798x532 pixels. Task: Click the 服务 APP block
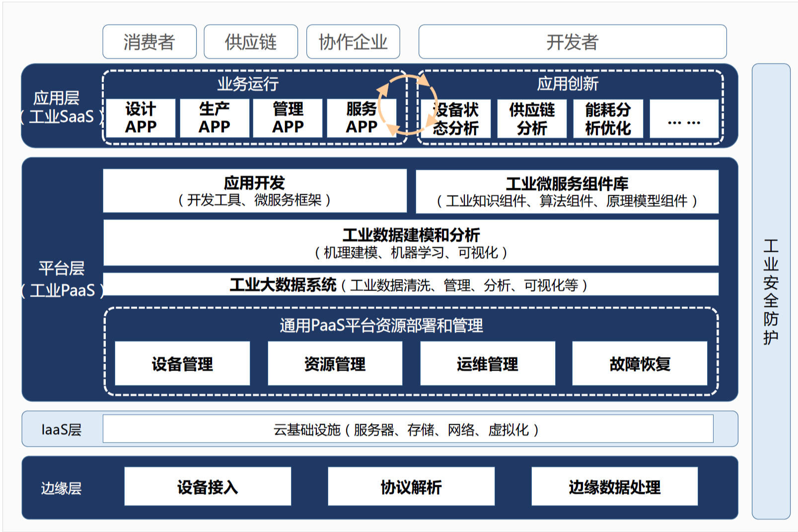pyautogui.click(x=362, y=118)
